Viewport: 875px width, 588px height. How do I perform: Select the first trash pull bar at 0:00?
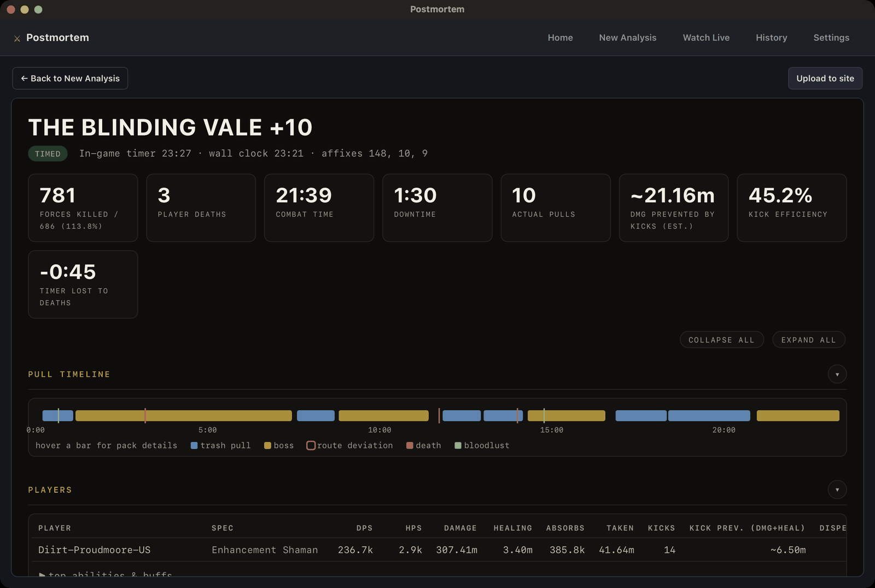click(x=57, y=416)
